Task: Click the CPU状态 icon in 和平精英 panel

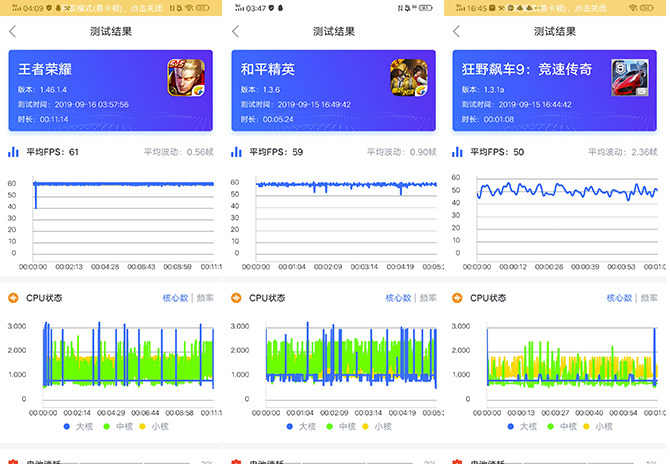Action: click(x=236, y=298)
